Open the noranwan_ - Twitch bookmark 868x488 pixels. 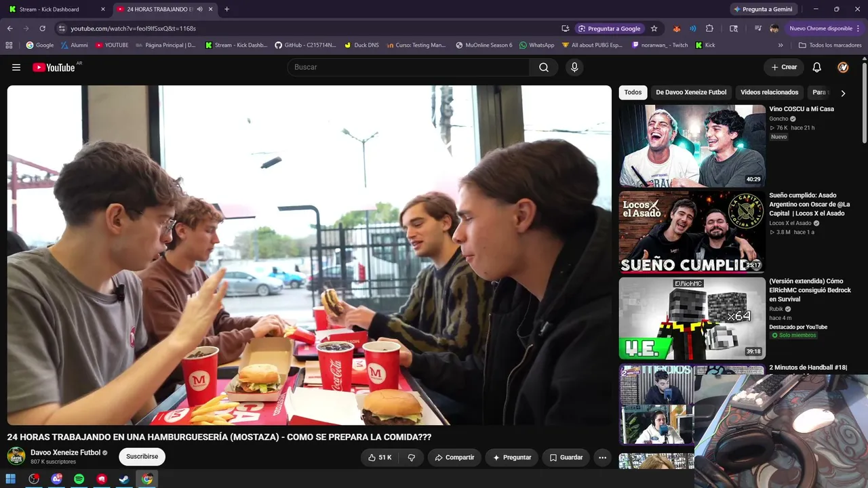point(660,45)
